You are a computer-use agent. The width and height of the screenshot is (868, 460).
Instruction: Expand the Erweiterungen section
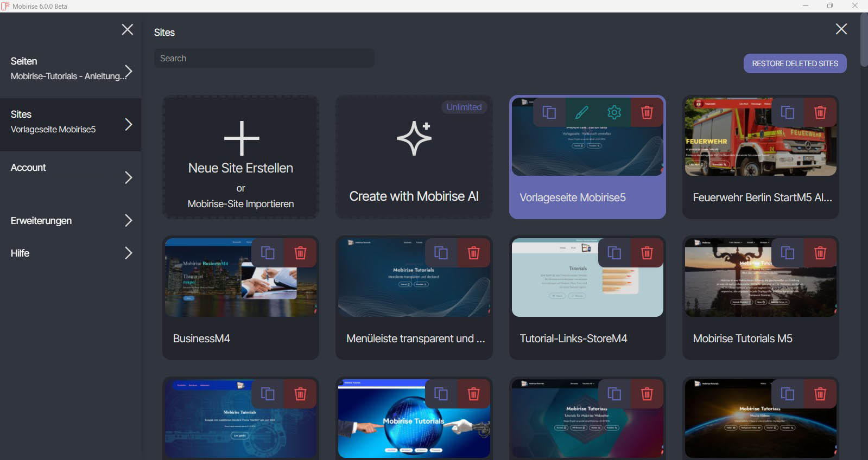128,220
